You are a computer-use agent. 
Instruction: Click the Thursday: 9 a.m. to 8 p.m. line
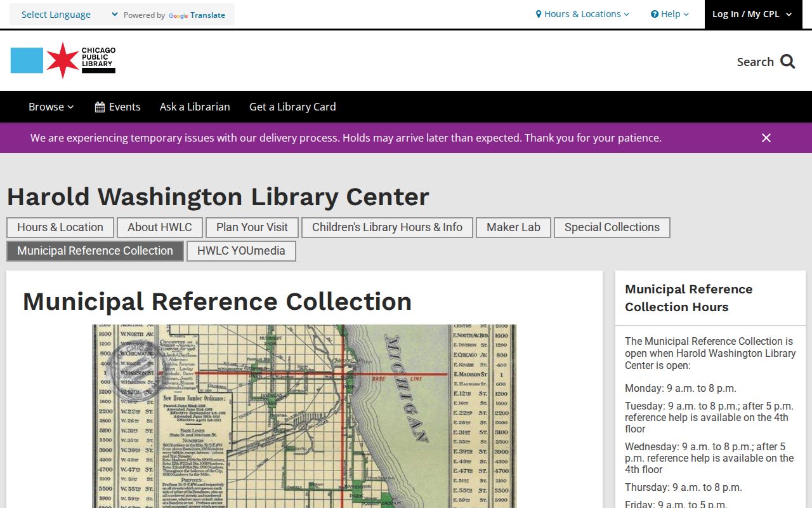click(683, 487)
